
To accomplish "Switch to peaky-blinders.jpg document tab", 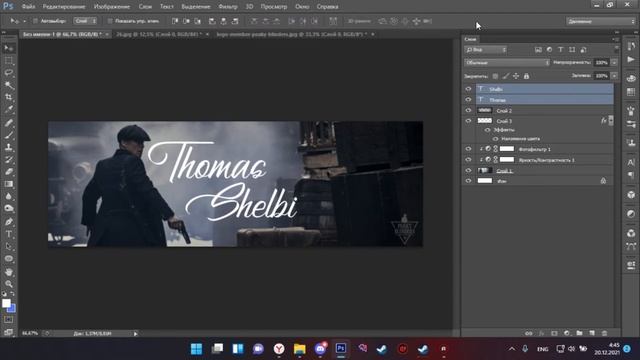I will click(291, 34).
